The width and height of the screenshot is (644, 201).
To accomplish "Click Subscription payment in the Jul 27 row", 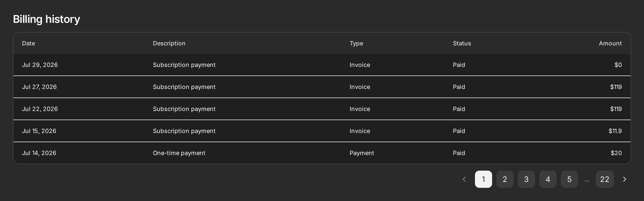I will click(184, 87).
